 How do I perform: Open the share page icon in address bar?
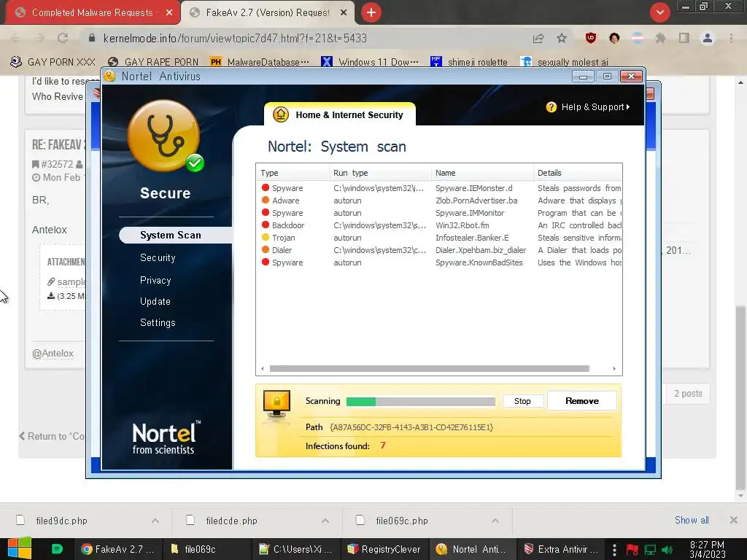tap(538, 38)
